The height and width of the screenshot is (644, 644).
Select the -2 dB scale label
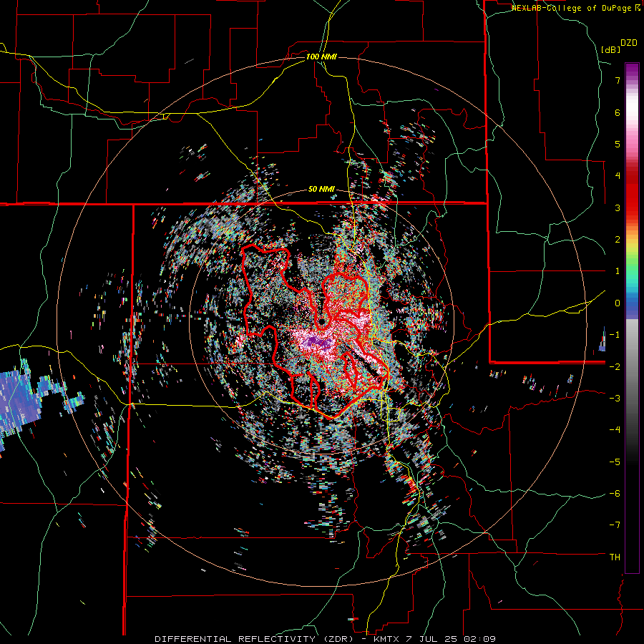[x=615, y=366]
